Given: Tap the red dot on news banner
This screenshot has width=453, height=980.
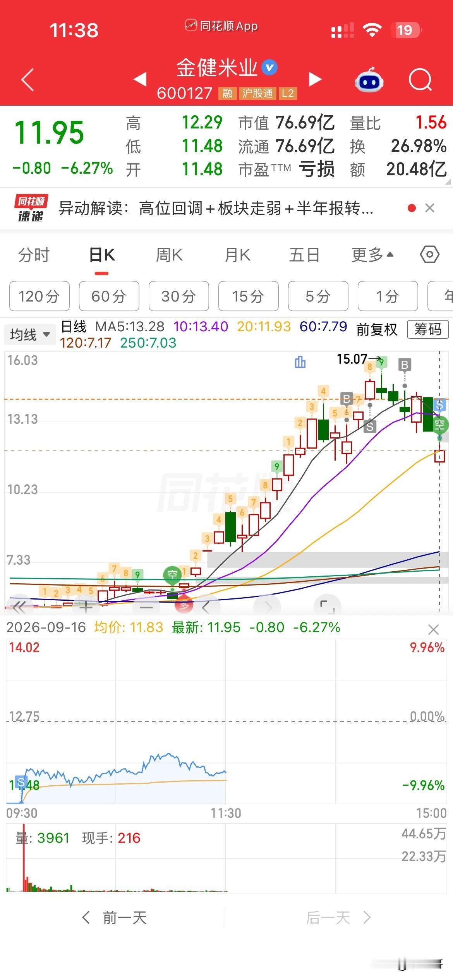Looking at the screenshot, I should coord(412,208).
